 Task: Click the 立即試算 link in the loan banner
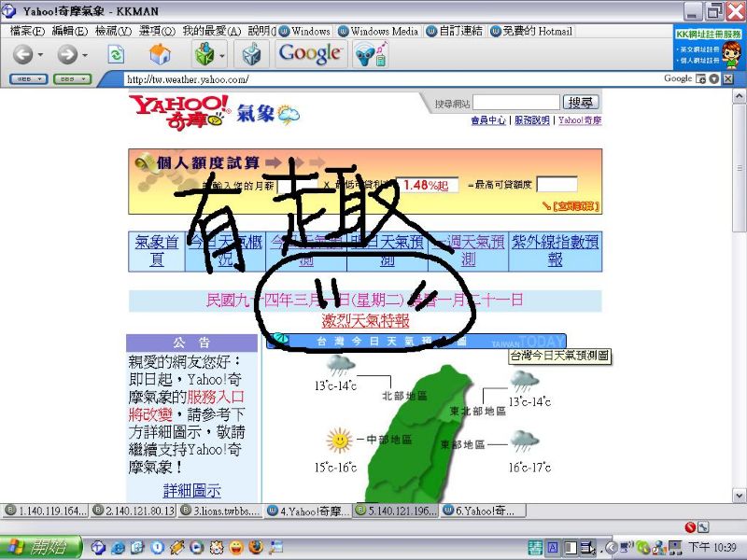(x=575, y=206)
